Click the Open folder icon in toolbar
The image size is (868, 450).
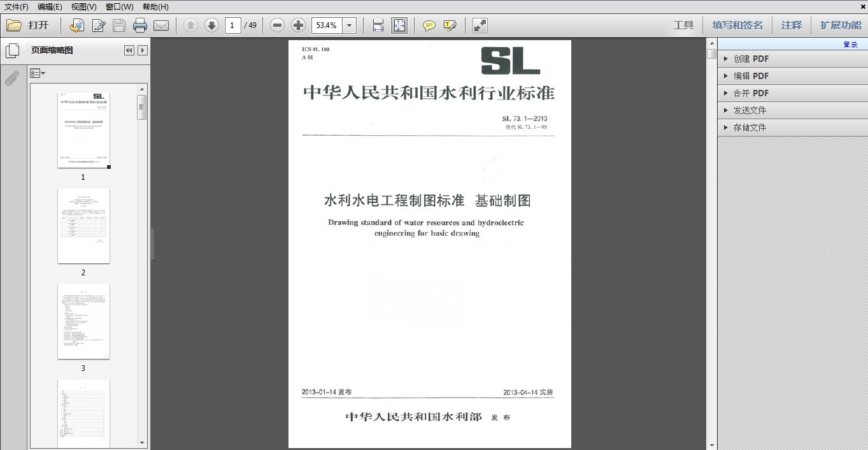(x=14, y=25)
